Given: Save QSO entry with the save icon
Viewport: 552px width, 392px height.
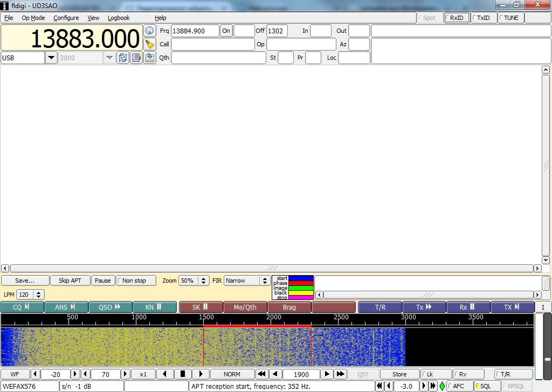Looking at the screenshot, I should point(150,58).
